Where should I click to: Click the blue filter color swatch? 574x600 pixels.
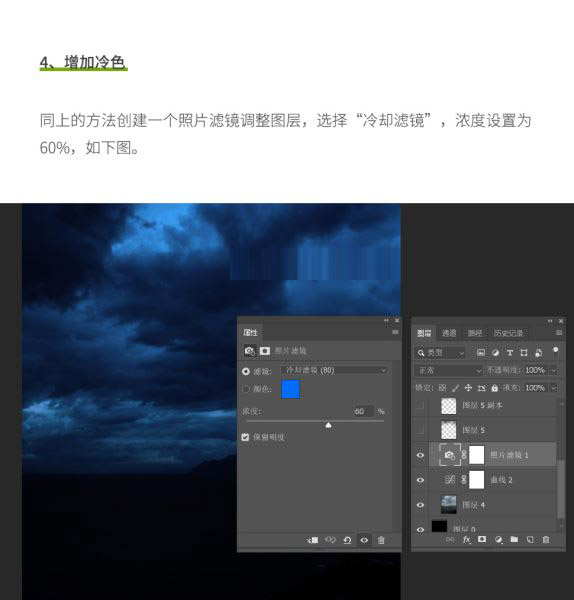pyautogui.click(x=290, y=390)
